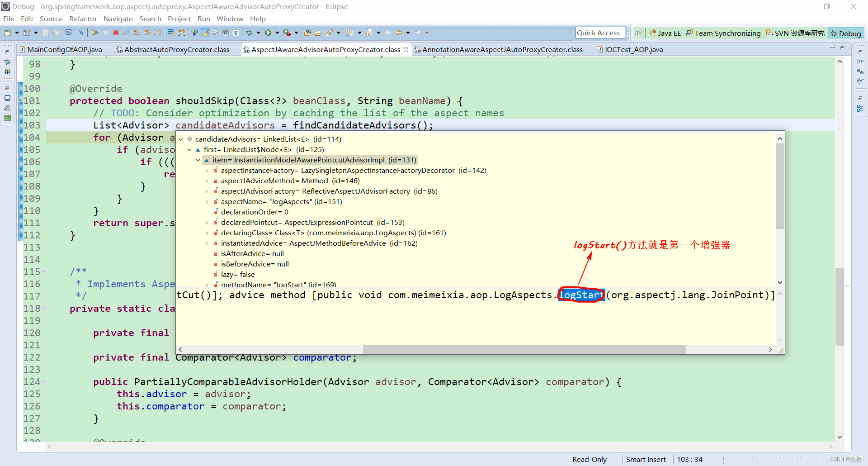Open the Debug view bug icon in left trim
Screen dimensions: 868x466
pyautogui.click(x=7, y=62)
